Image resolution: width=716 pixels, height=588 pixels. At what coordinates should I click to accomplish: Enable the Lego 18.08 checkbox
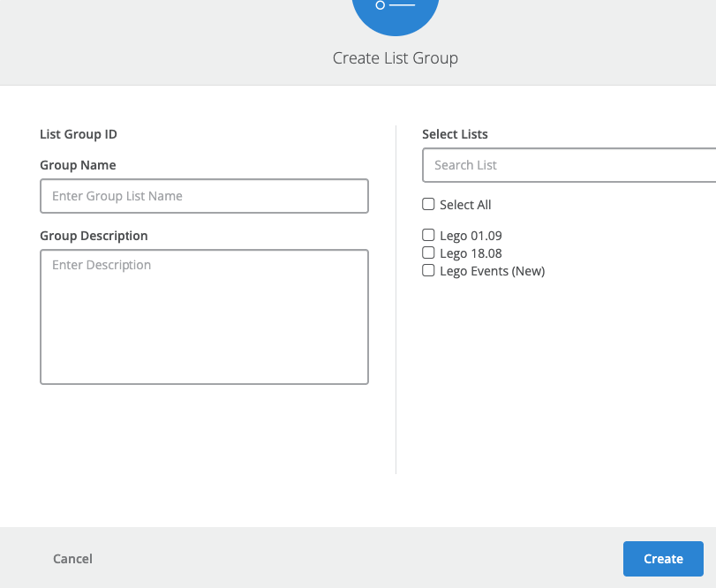click(x=428, y=253)
